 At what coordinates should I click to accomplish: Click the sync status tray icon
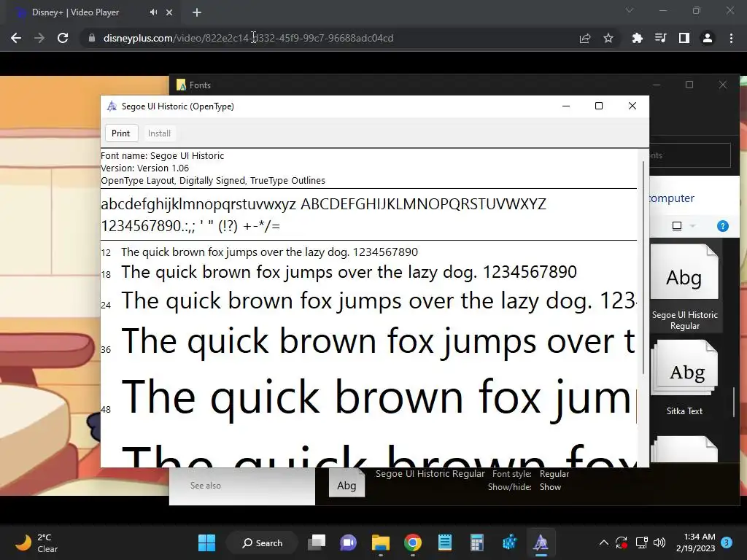click(622, 542)
